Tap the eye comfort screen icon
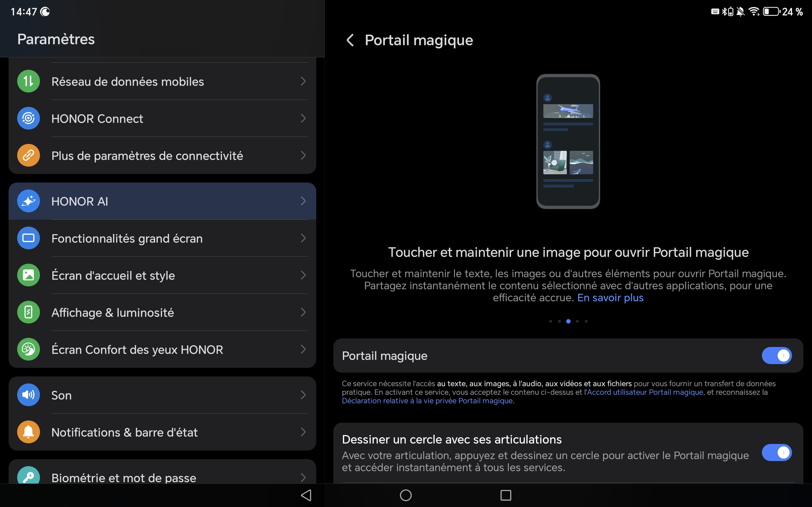Screen dimensions: 812x507 pos(29,349)
